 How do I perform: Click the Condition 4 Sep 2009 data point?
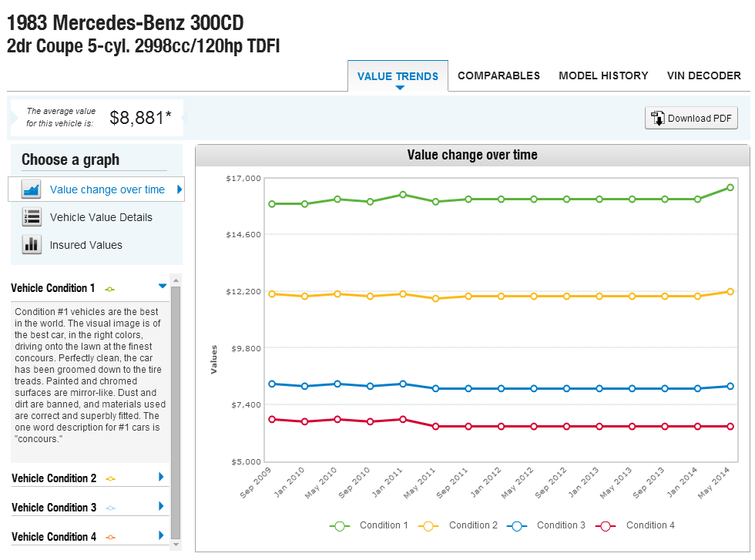[272, 419]
